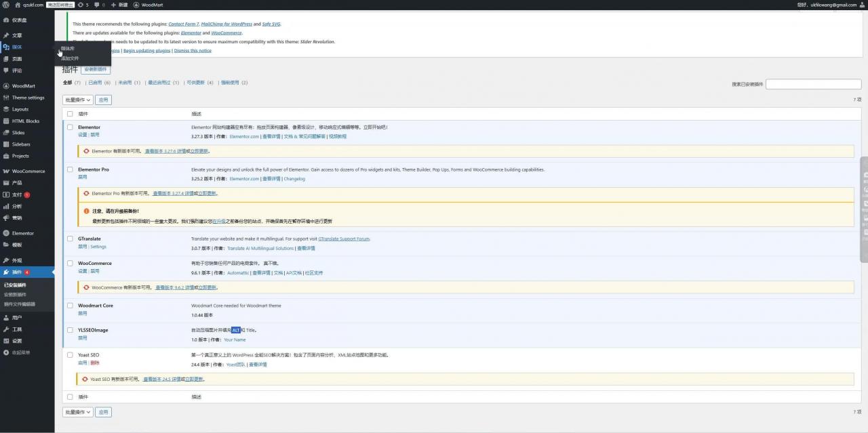
Task: Open the 工具 tools sidebar icon
Action: point(6,329)
